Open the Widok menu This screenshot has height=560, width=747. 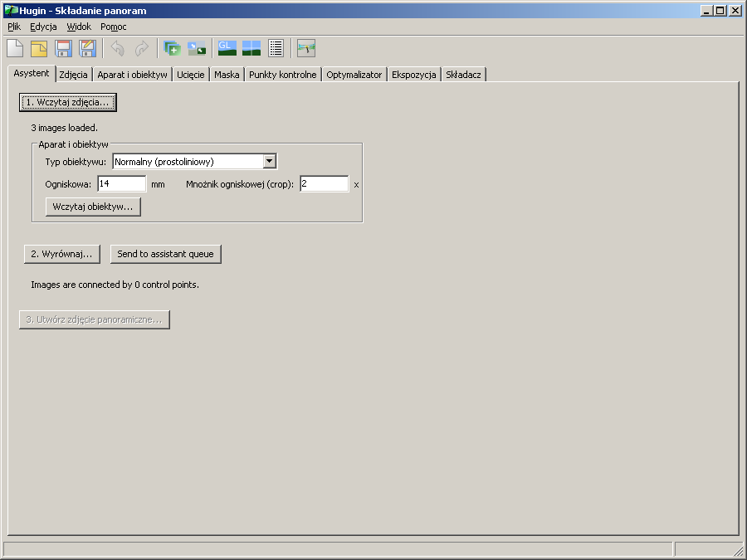tap(79, 27)
